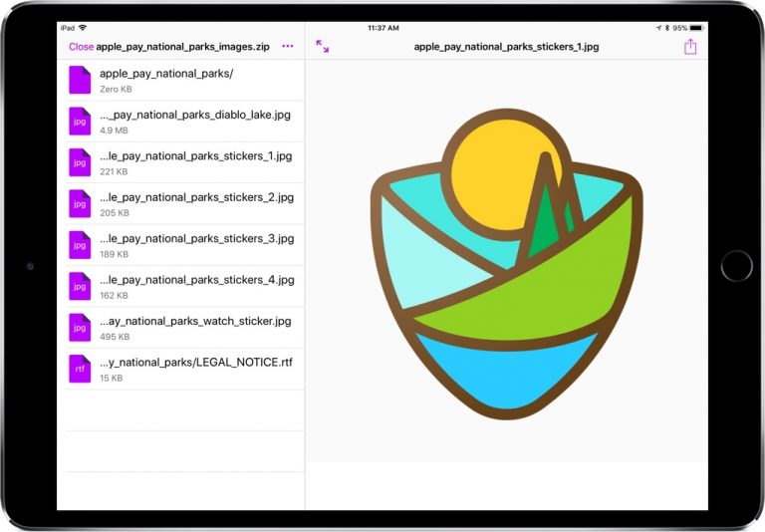Tap the Bluetooth icon in status bar
Screen dimensions: 765x532
(x=667, y=28)
